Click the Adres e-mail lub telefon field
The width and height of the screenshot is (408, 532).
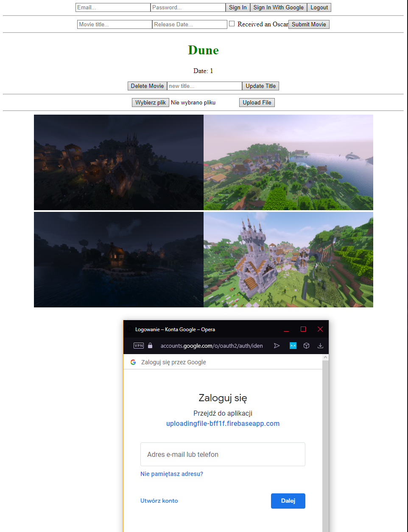[223, 454]
